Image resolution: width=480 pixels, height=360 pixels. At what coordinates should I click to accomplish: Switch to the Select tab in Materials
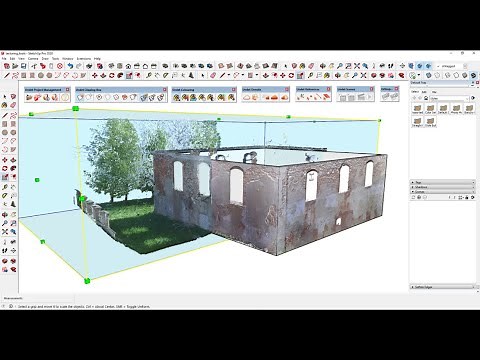pyautogui.click(x=415, y=92)
